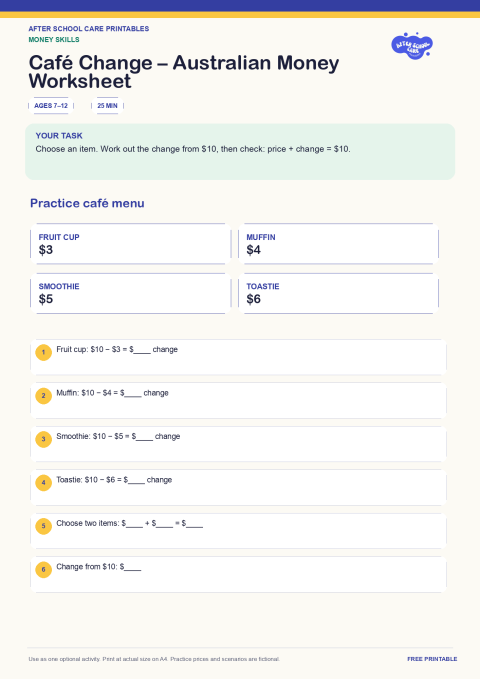480x679 pixels.
Task: Click the Free Printable footer label
Action: pos(432,659)
